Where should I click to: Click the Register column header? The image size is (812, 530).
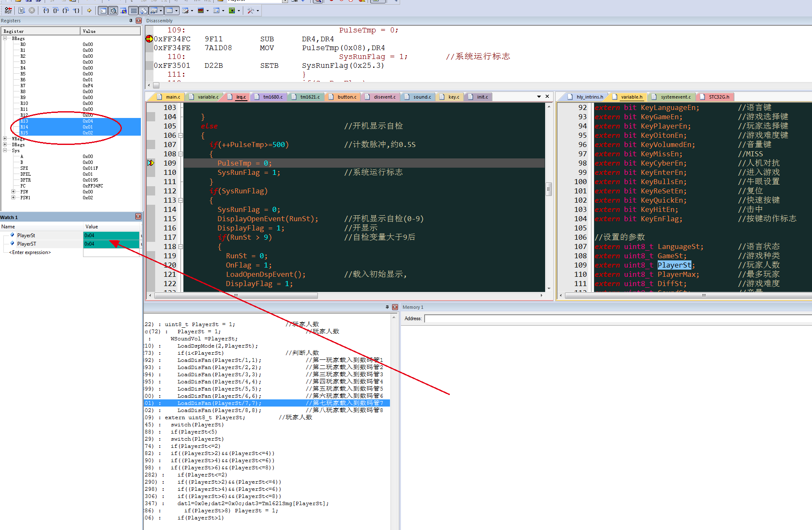(41, 31)
